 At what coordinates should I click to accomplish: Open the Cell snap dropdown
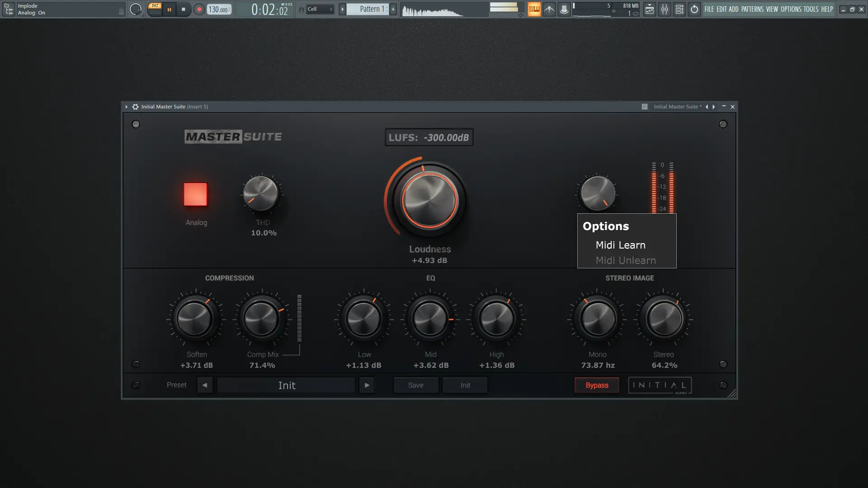(x=320, y=9)
